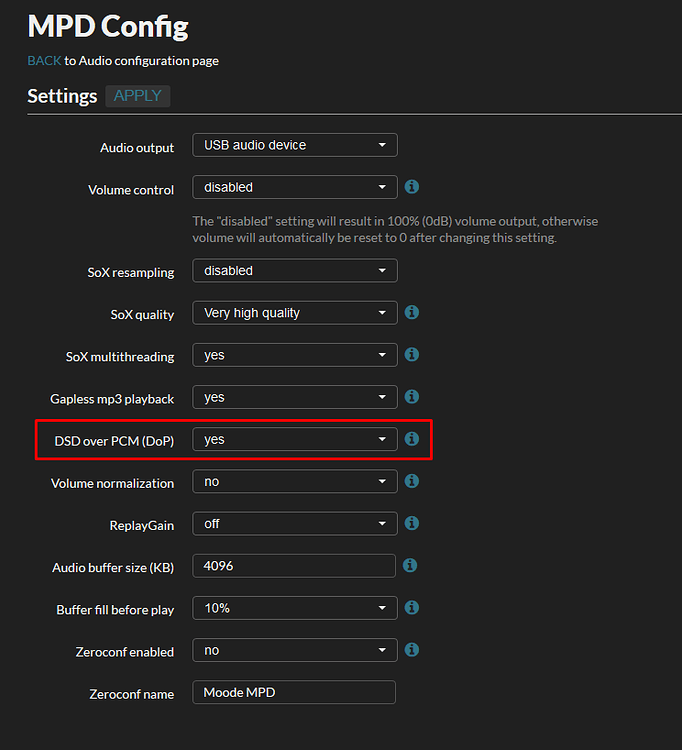Click the APPLY settings button
Image resolution: width=682 pixels, height=750 pixels.
[x=138, y=96]
